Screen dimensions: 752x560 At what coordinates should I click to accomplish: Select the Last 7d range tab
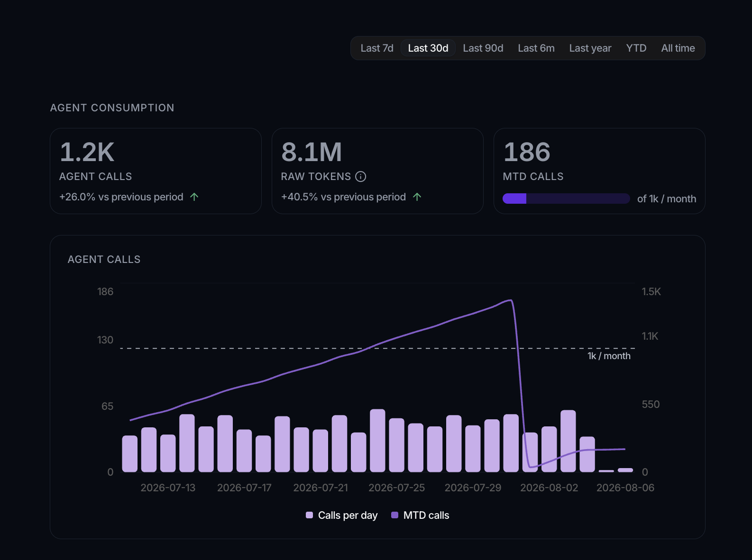pyautogui.click(x=376, y=48)
